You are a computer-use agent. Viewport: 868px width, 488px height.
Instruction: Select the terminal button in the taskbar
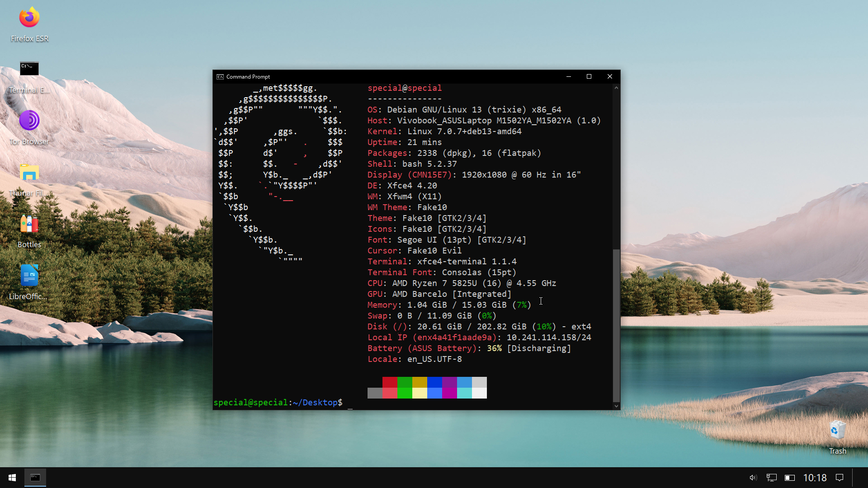coord(35,478)
